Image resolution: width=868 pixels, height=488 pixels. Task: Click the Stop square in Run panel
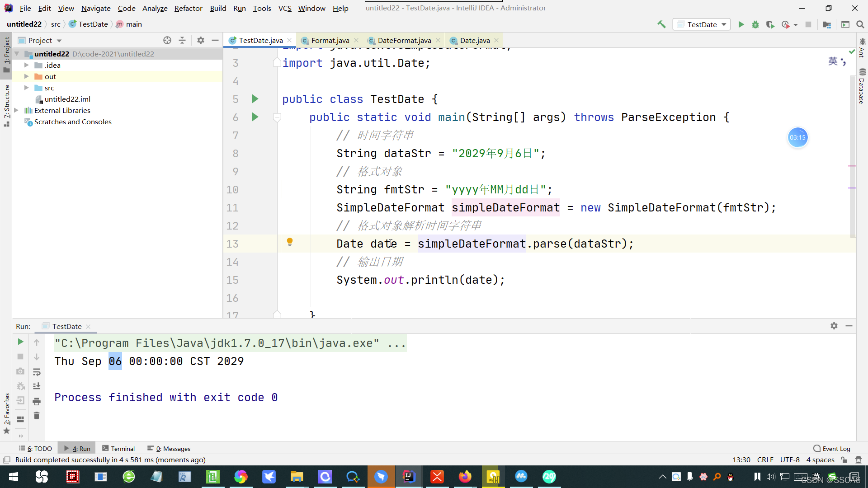[x=20, y=357]
